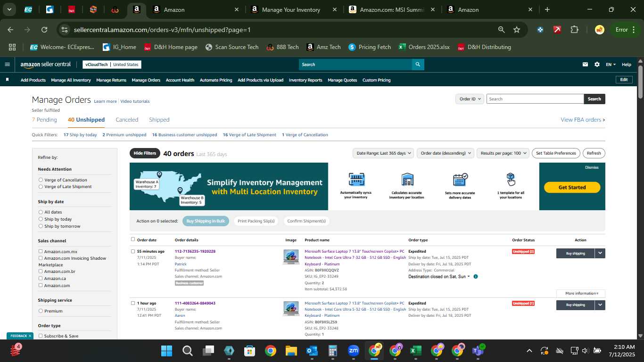This screenshot has width=644, height=362.
Task: Click the Amazon Seller Central logo
Action: (x=45, y=65)
